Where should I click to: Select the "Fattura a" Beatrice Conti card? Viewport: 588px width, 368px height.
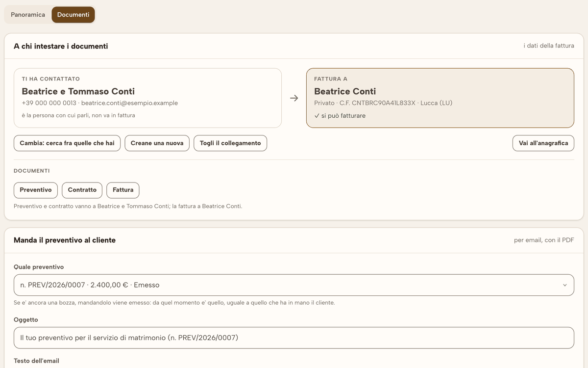(x=440, y=98)
